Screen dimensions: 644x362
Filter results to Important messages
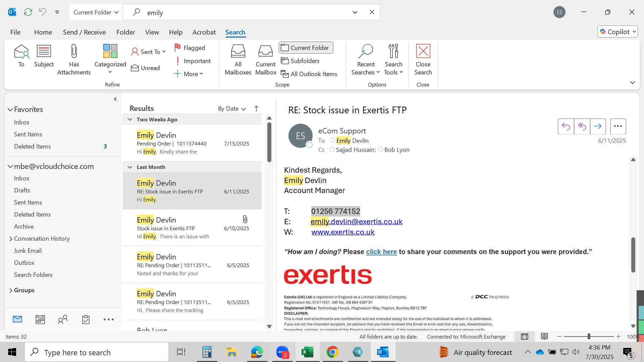pos(193,61)
